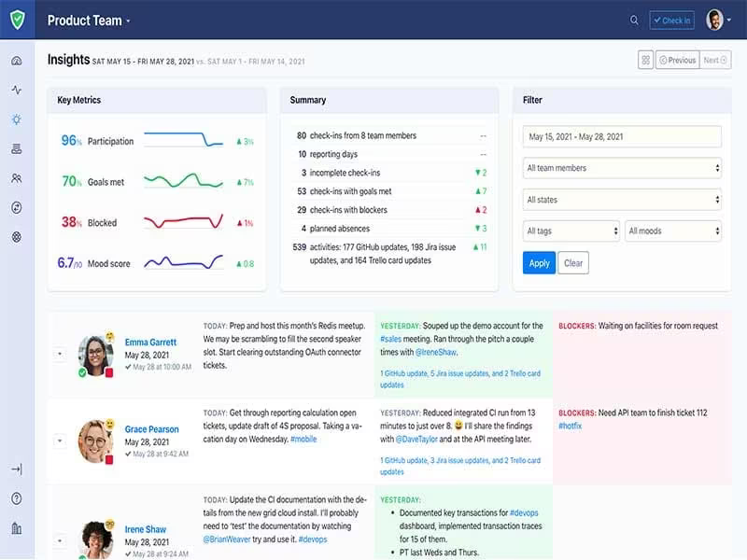Open Emma Garrett's profile link

150,343
